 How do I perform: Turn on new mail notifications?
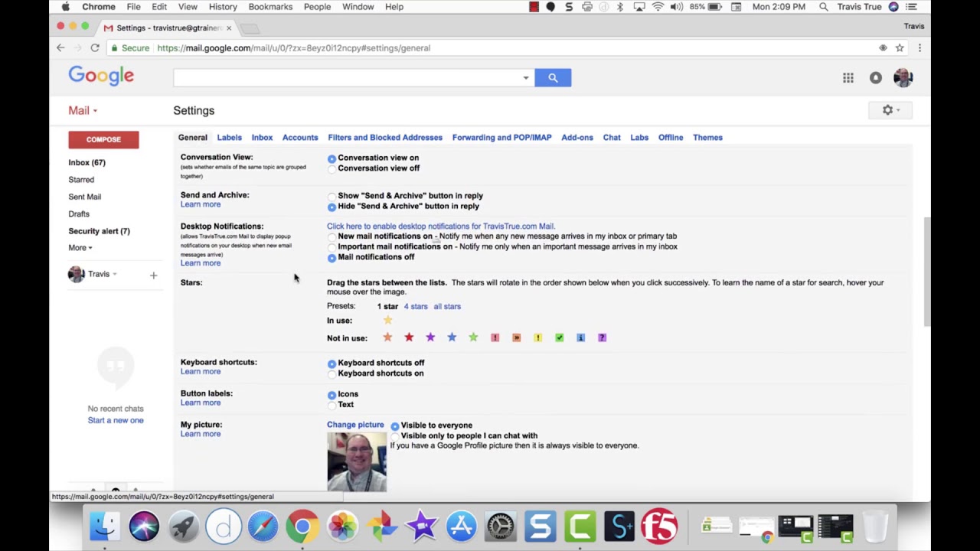coord(332,236)
